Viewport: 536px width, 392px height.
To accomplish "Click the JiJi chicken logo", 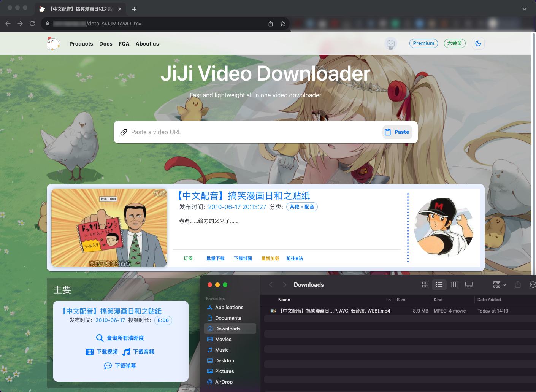I will pyautogui.click(x=53, y=44).
